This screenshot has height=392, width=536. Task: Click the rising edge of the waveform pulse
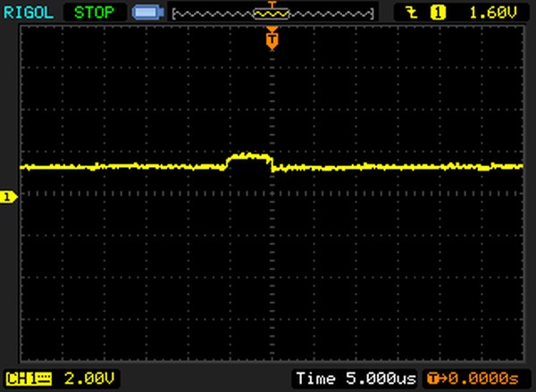pyautogui.click(x=229, y=162)
